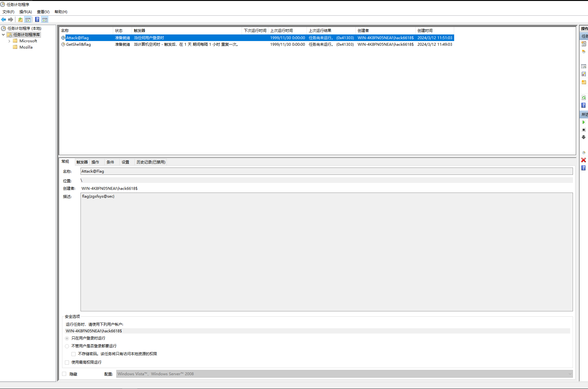
Task: Click the blue Back arrow in toolbar
Action: (x=4, y=20)
